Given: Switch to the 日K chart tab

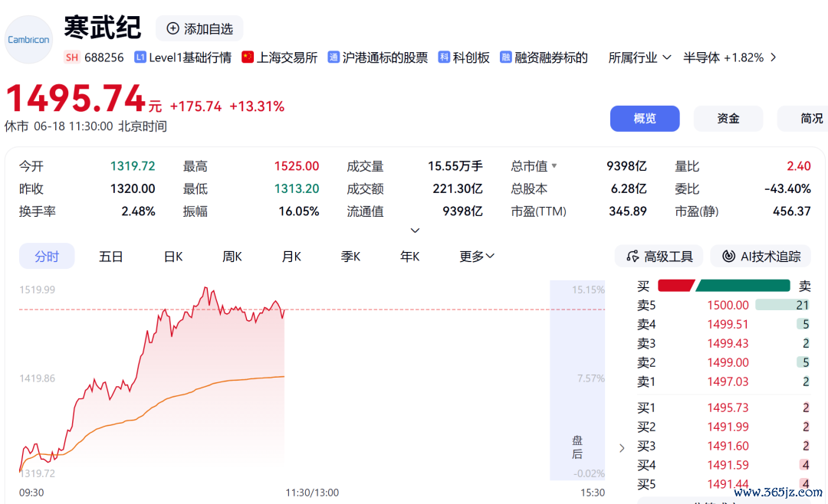Looking at the screenshot, I should point(173,257).
